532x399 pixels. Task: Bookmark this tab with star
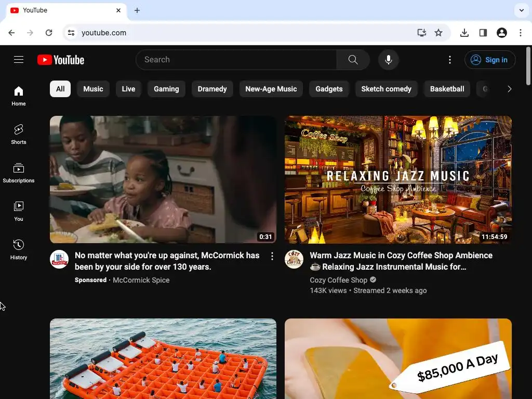pos(438,33)
